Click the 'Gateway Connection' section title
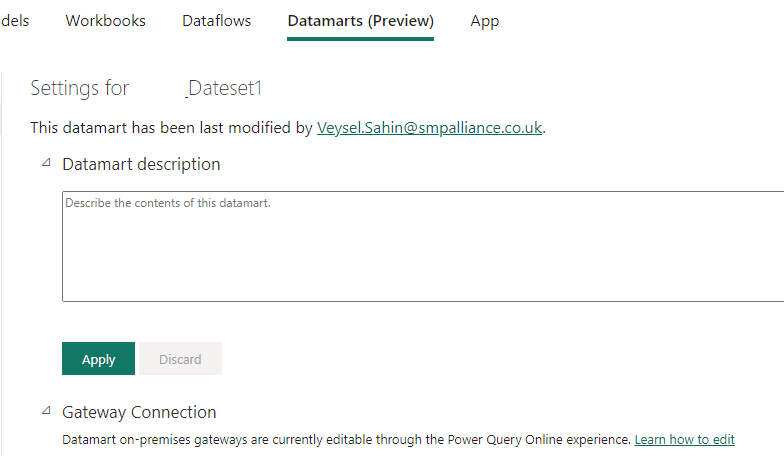The width and height of the screenshot is (784, 456). (x=139, y=412)
